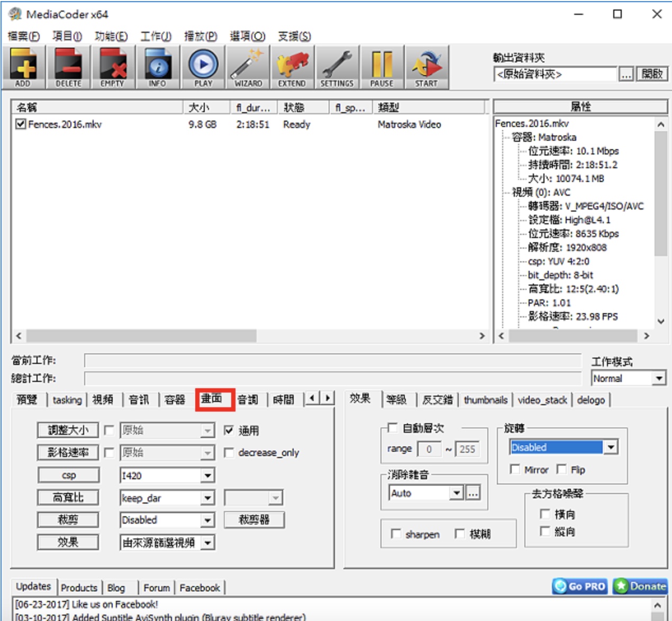Open the INFO toolbar icon
672x621 pixels.
tap(158, 67)
